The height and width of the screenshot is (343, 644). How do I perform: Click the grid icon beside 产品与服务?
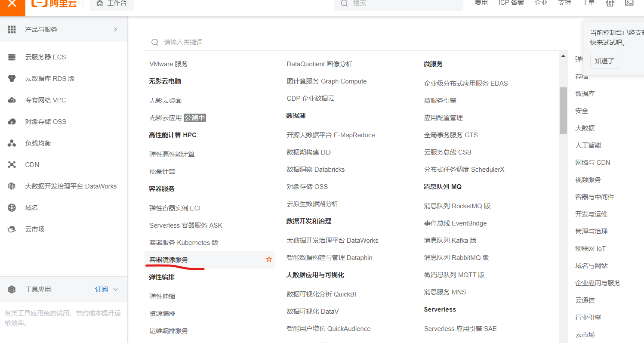point(12,30)
